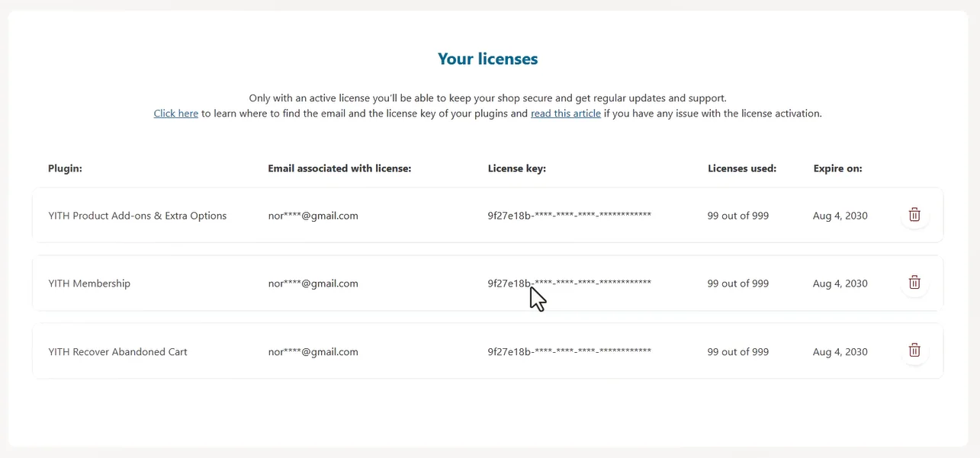Select the YITH Product Add-ons & Extra Options name
Image resolution: width=980 pixels, height=458 pixels.
point(137,216)
